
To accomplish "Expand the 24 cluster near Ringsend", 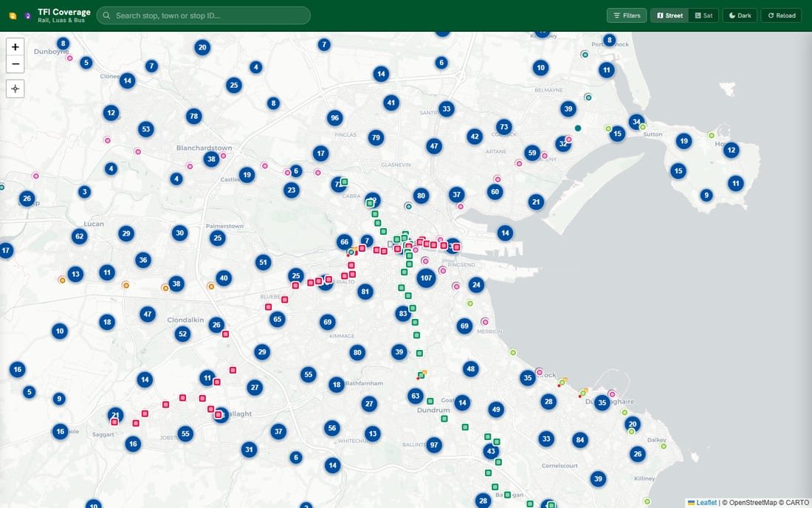I will (476, 285).
